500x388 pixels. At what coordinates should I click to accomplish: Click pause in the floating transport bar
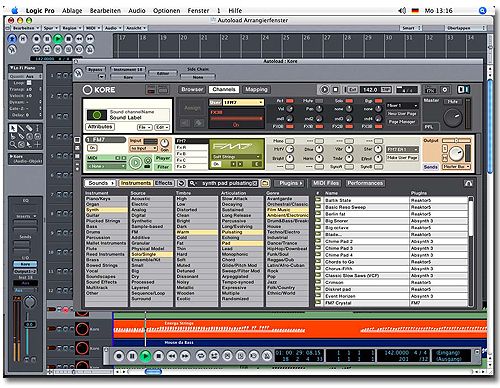coord(132,356)
